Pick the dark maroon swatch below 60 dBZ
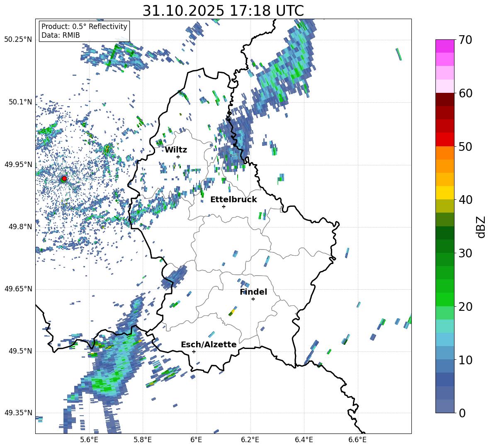491x448 pixels. (x=445, y=99)
